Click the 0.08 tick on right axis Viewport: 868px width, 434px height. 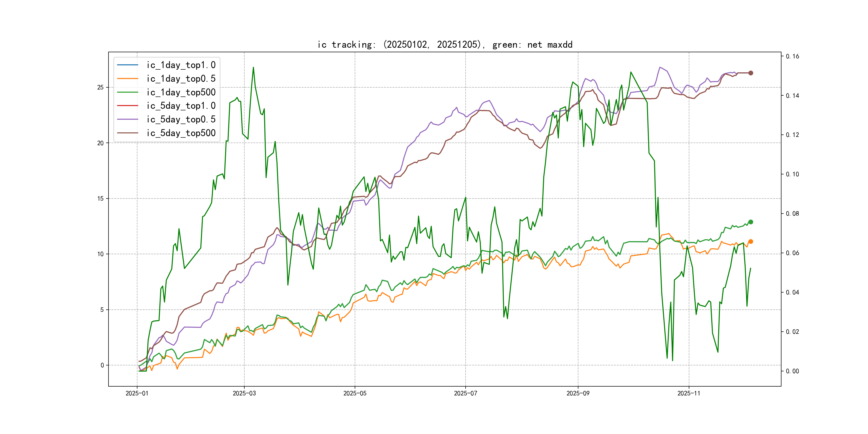click(x=792, y=214)
